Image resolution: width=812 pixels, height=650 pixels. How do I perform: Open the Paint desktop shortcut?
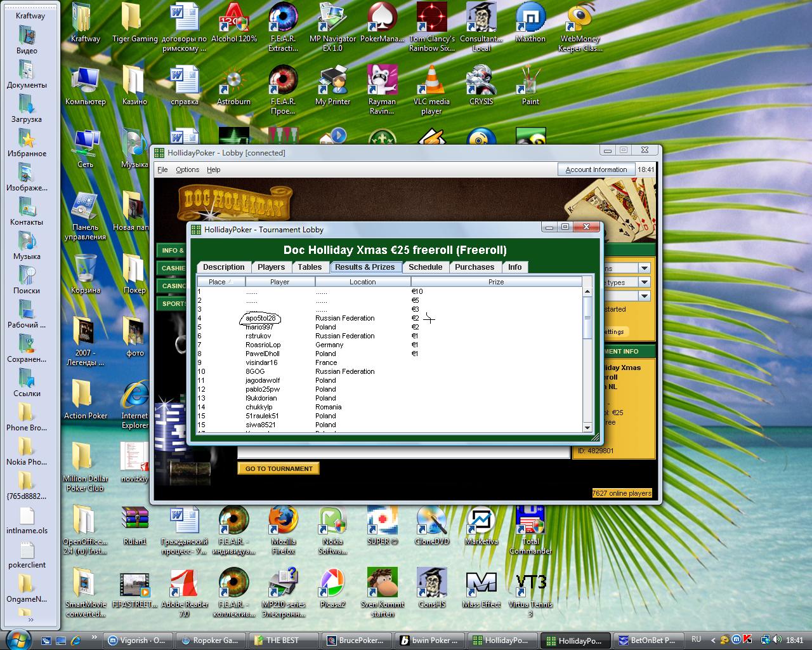[x=530, y=81]
